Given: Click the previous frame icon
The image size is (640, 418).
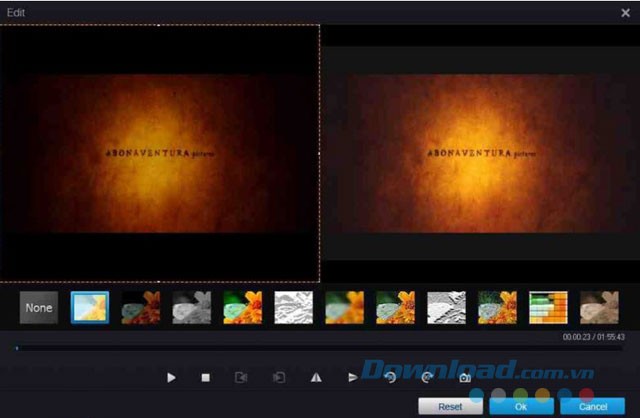Looking at the screenshot, I should pos(241,378).
